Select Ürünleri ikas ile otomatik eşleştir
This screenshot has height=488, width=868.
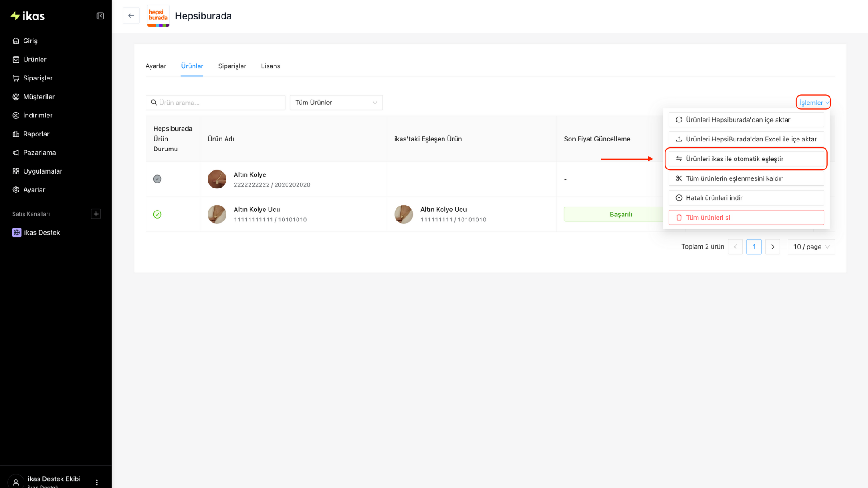click(x=746, y=159)
